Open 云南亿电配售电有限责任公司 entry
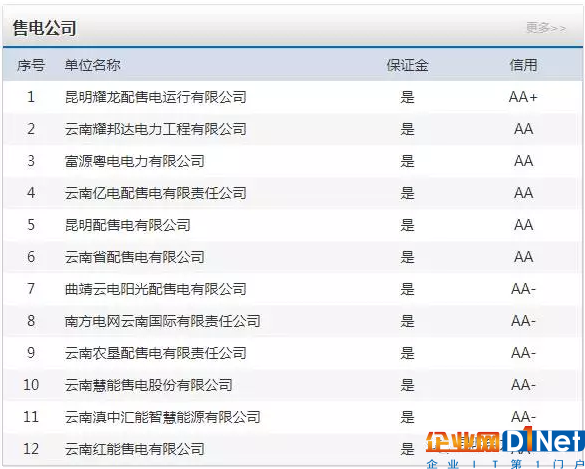585x469 pixels. (x=155, y=193)
